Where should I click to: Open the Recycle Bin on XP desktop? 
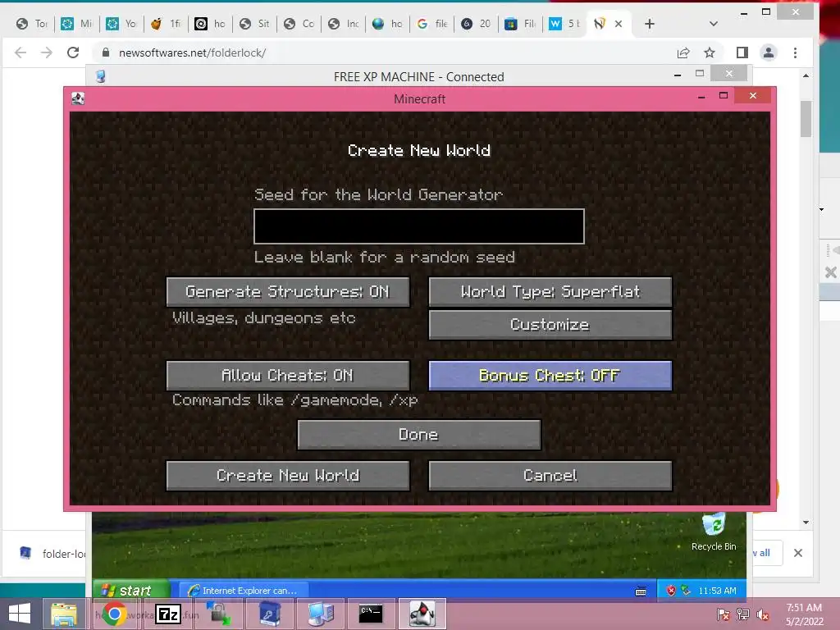tap(714, 532)
